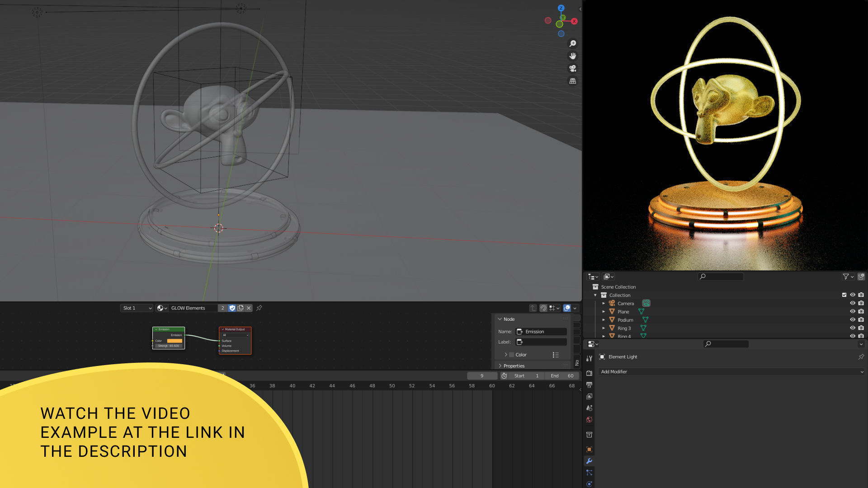Hide the Plane object via eye icon

tap(853, 311)
